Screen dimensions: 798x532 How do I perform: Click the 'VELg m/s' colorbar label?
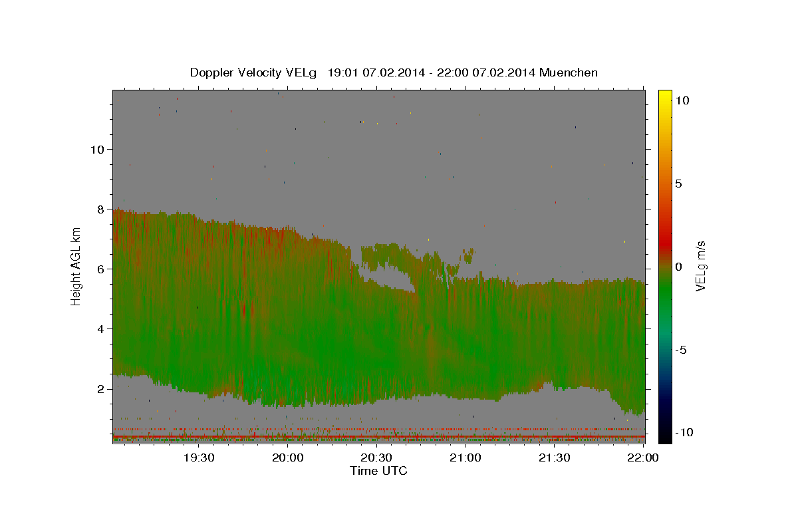(700, 266)
